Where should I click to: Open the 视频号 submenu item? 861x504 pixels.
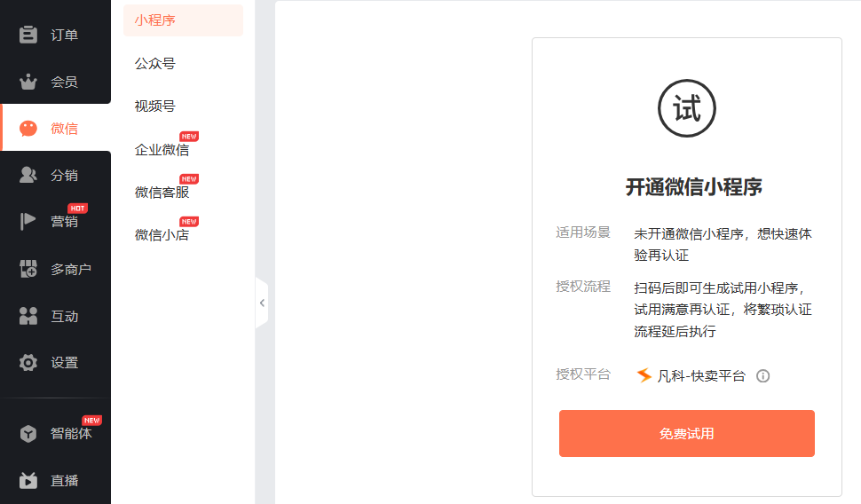point(155,106)
